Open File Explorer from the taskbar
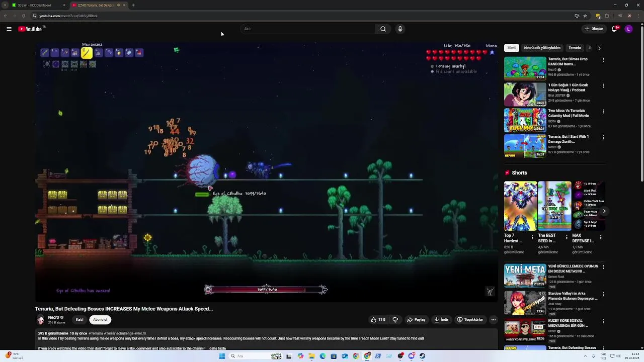 point(311,356)
